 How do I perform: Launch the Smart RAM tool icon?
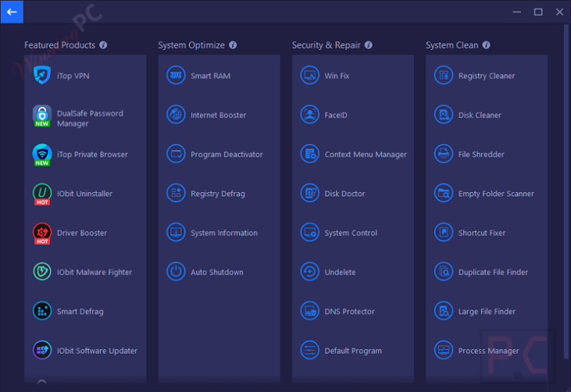click(176, 75)
